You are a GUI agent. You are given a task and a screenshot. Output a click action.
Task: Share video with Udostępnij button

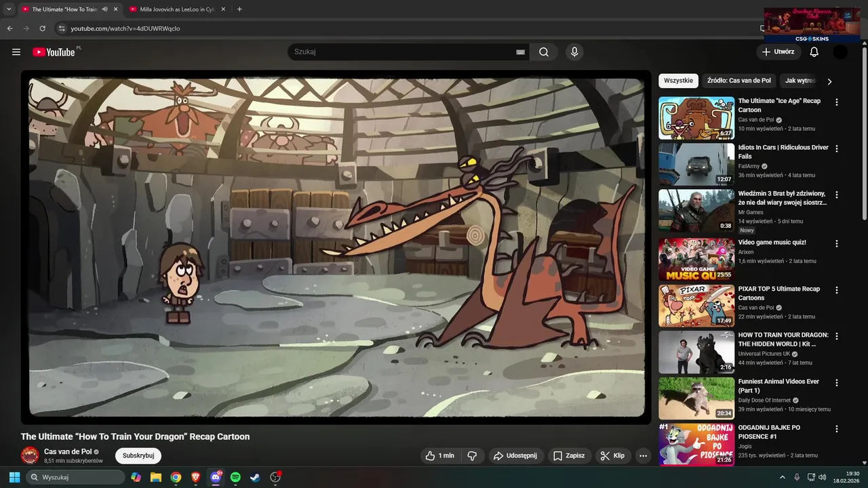515,455
